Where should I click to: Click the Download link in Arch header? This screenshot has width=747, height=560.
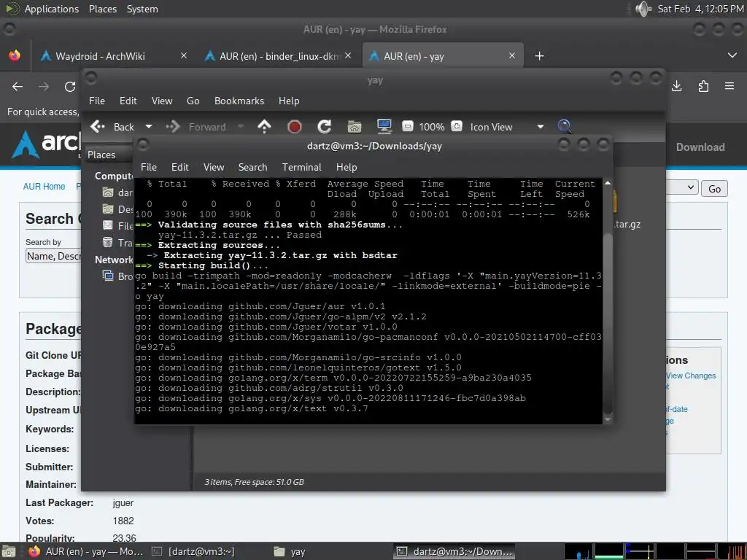(x=700, y=147)
